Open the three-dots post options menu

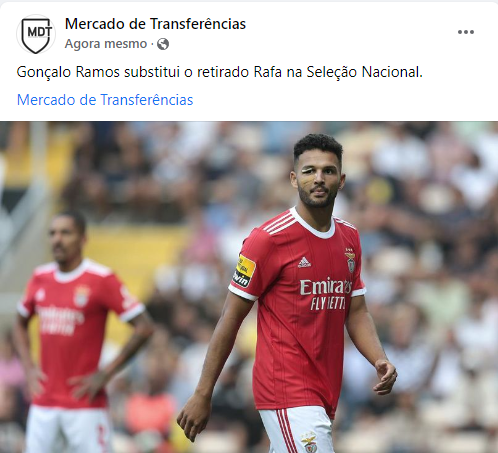pyautogui.click(x=466, y=32)
